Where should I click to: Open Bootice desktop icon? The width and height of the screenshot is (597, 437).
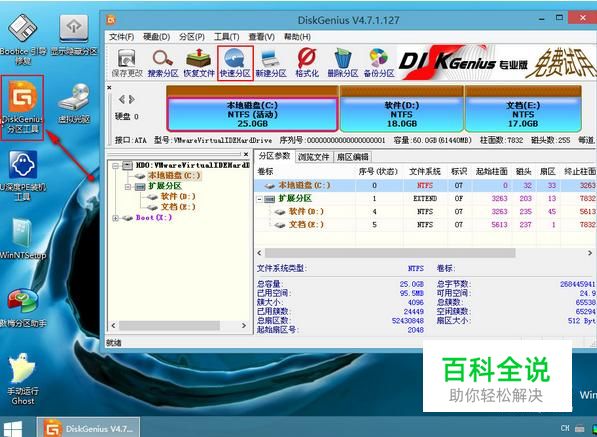(22, 39)
